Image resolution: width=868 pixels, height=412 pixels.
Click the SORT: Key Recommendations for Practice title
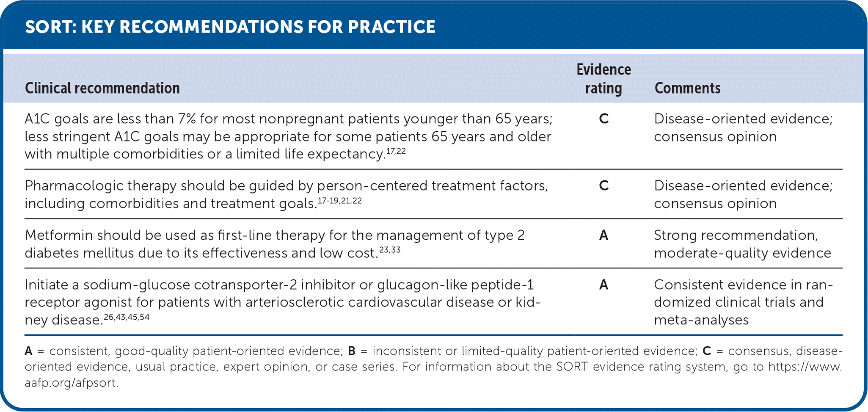(230, 27)
